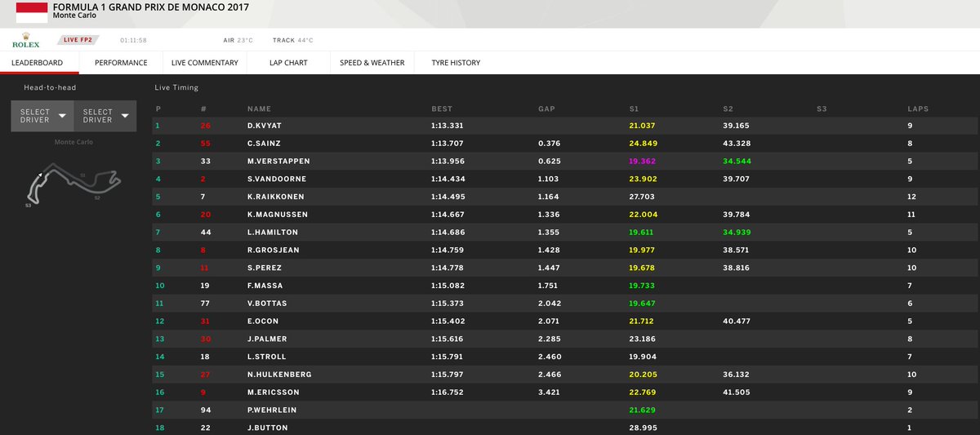Open the first Select Driver dropdown

(42, 116)
